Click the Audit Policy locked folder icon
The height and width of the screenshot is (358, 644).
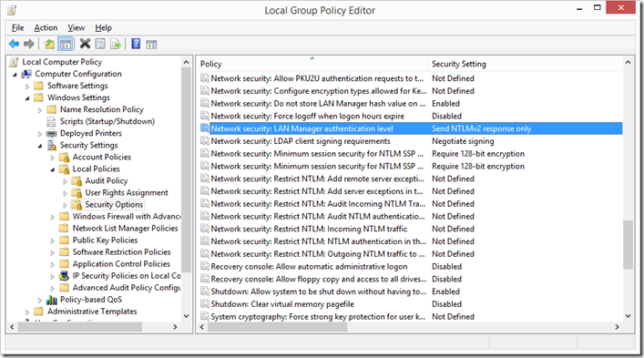coord(77,181)
